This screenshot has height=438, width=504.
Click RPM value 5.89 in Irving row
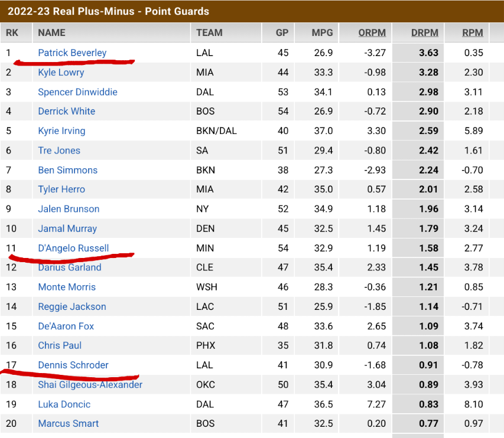pyautogui.click(x=473, y=130)
